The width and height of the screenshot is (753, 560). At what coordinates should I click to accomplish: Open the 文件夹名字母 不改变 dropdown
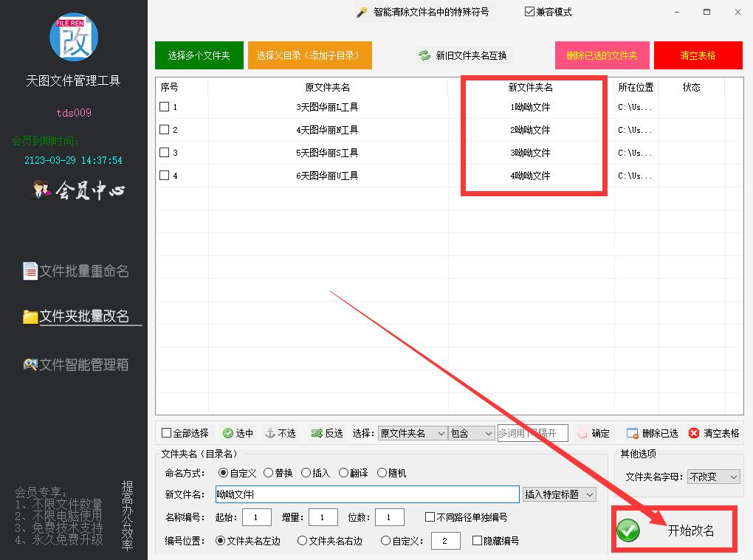click(x=713, y=477)
